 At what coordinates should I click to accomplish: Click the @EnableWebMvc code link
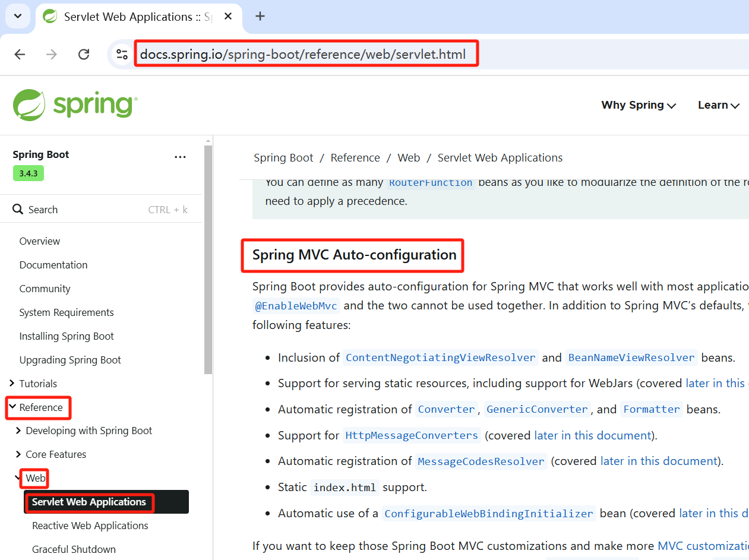(x=296, y=306)
